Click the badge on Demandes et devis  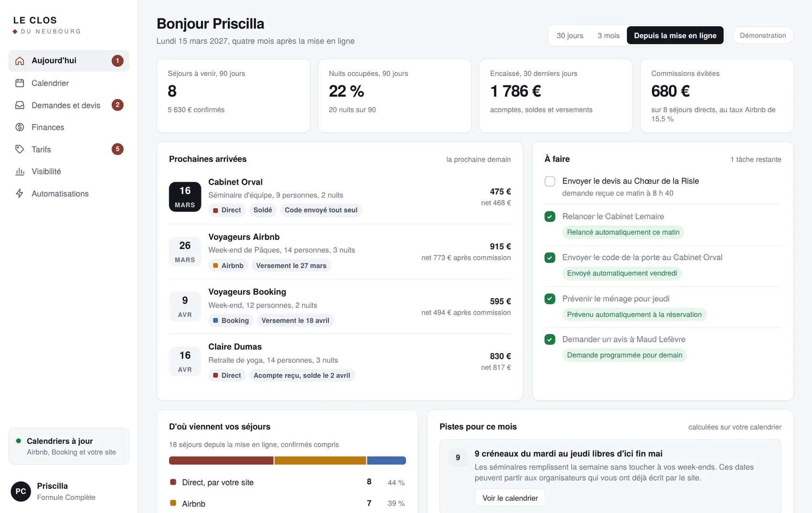pos(118,105)
